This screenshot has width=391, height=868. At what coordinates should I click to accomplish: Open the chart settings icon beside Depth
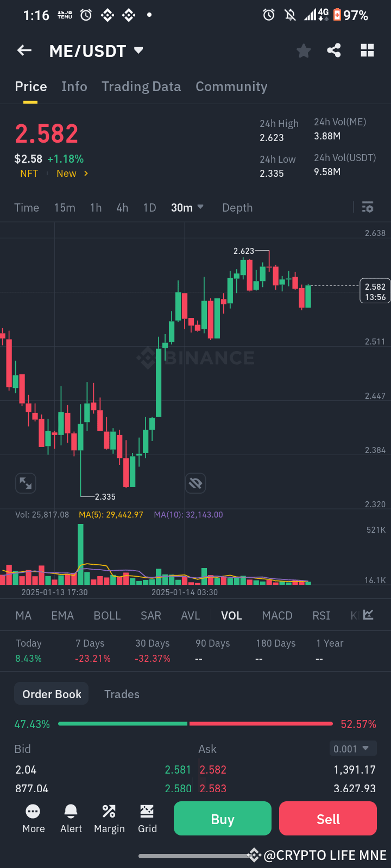367,207
